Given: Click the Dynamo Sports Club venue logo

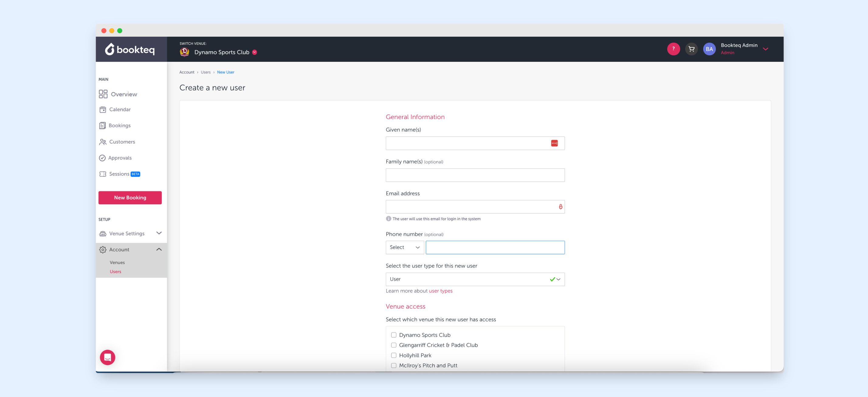Looking at the screenshot, I should coord(184,52).
